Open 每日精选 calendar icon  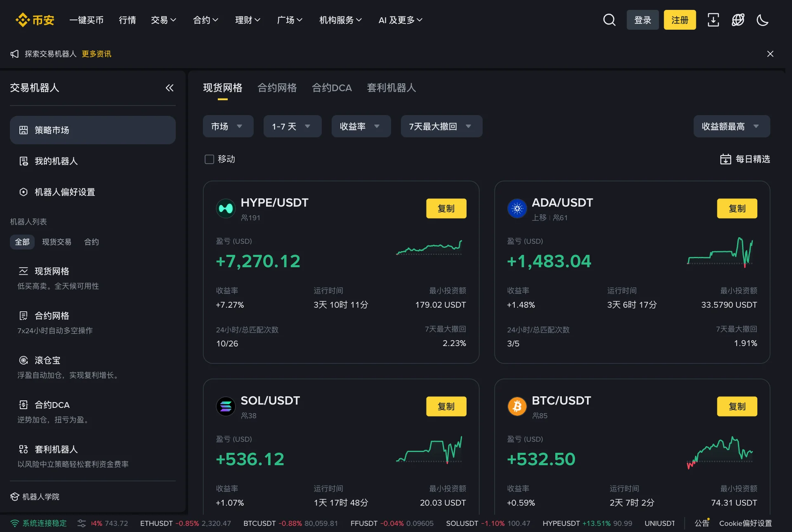[x=726, y=159]
